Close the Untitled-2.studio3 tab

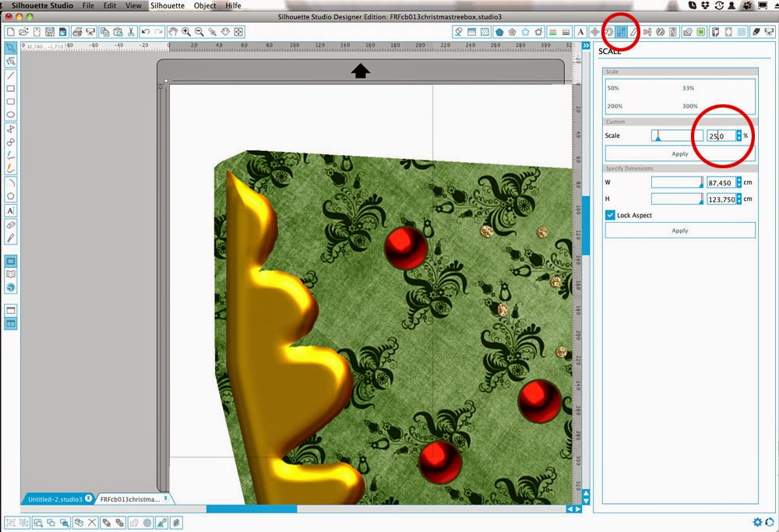pyautogui.click(x=89, y=499)
